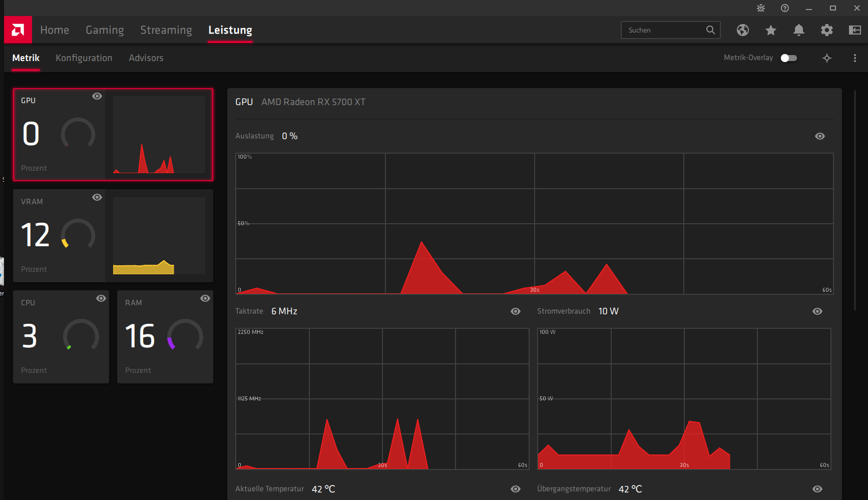Click the AMD logo icon
Viewport: 868px width, 500px height.
click(x=18, y=30)
